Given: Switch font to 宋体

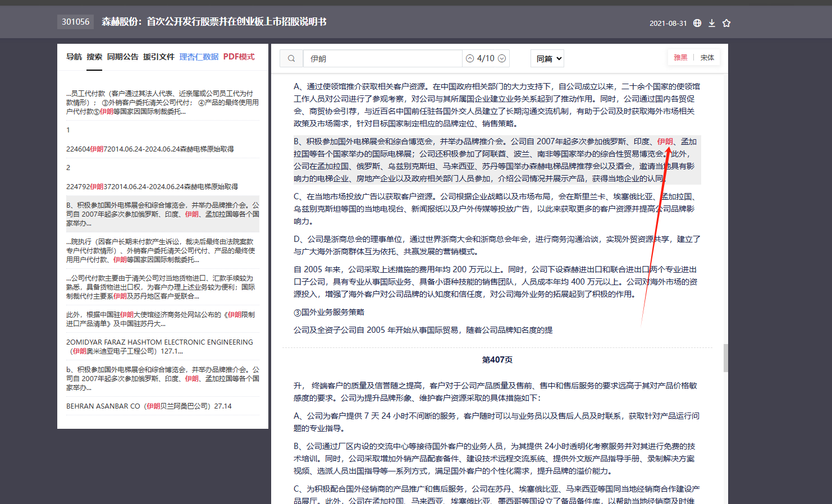Looking at the screenshot, I should pyautogui.click(x=707, y=58).
